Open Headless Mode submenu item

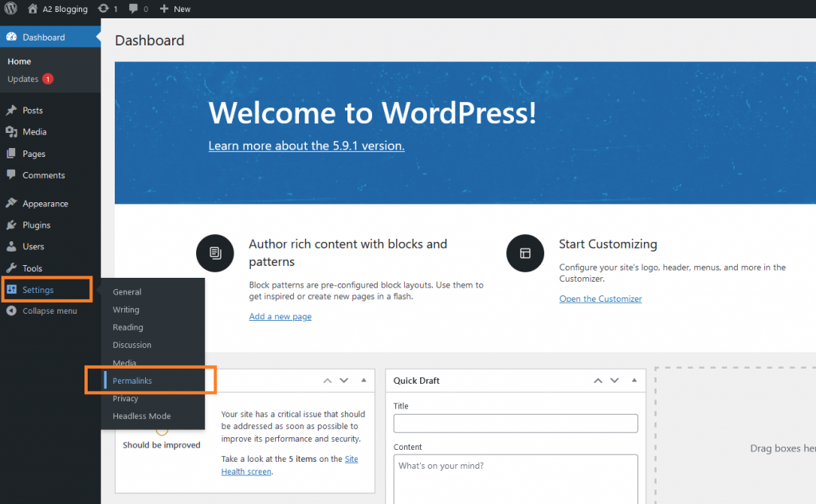[x=142, y=416]
